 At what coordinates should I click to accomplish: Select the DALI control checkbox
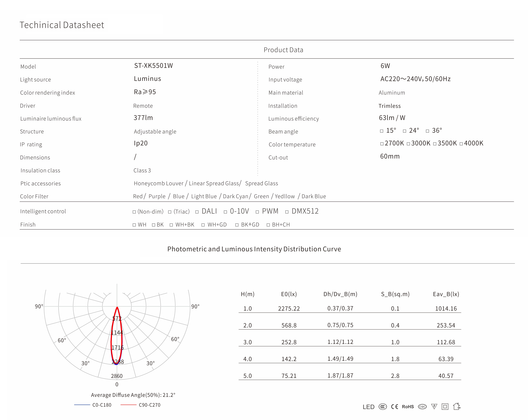click(x=197, y=212)
